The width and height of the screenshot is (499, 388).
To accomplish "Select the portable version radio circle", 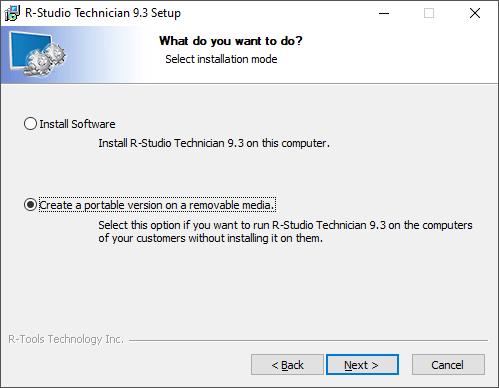I will tap(30, 205).
